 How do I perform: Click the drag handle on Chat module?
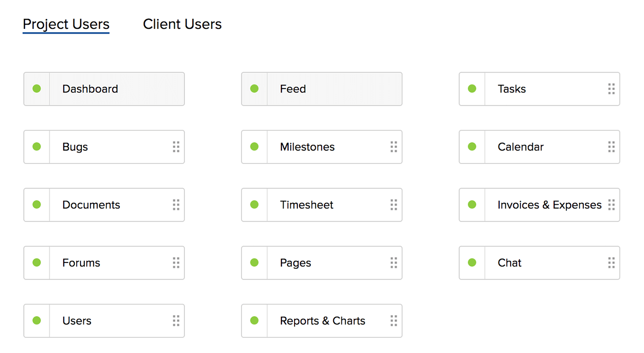[611, 263]
